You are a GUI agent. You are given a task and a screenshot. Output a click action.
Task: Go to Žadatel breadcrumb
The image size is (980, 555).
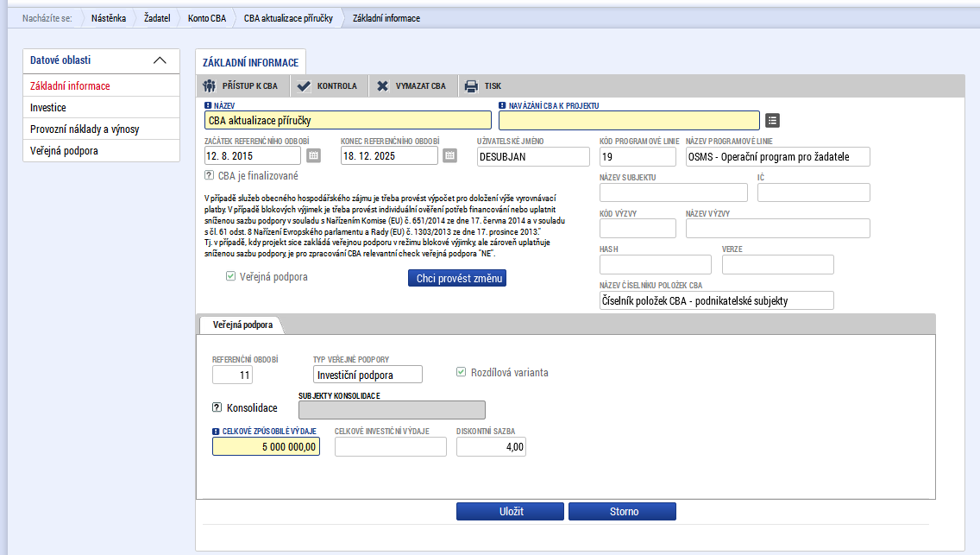(157, 18)
